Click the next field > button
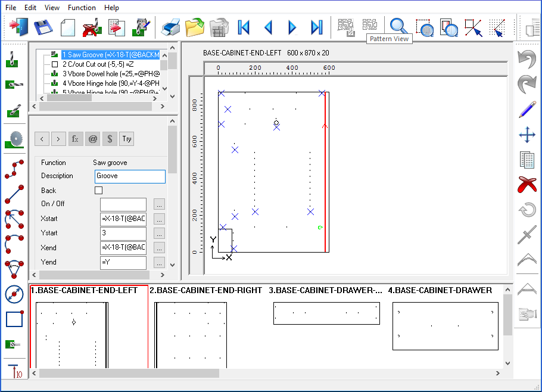 (58, 139)
